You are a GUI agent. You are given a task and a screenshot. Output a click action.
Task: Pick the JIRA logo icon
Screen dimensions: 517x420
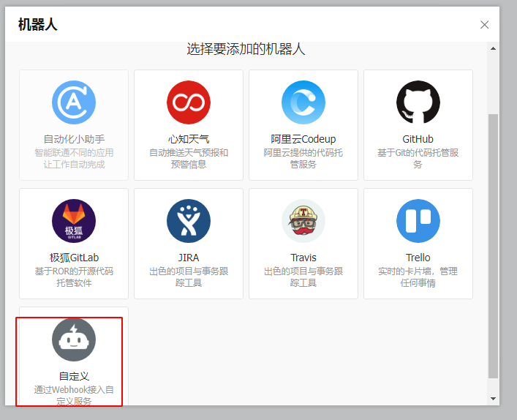(189, 221)
